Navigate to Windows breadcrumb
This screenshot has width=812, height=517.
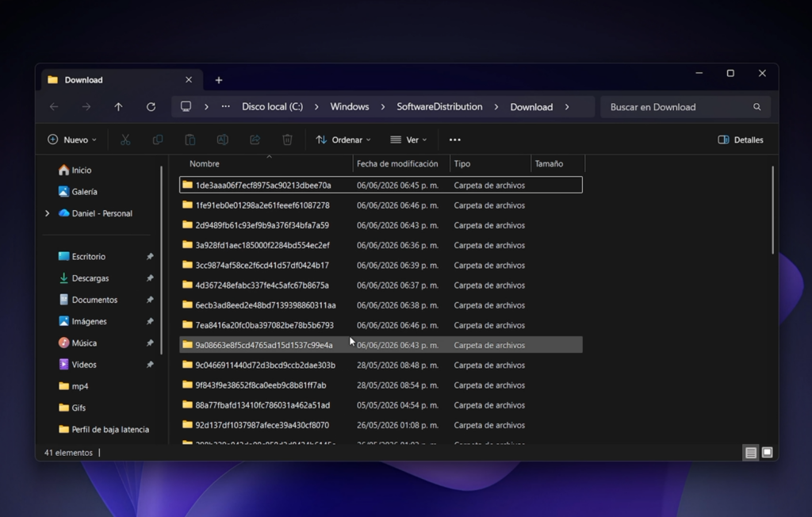click(350, 107)
